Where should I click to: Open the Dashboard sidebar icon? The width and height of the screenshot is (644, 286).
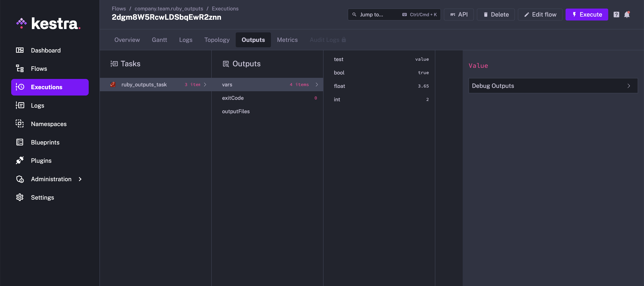pos(20,50)
